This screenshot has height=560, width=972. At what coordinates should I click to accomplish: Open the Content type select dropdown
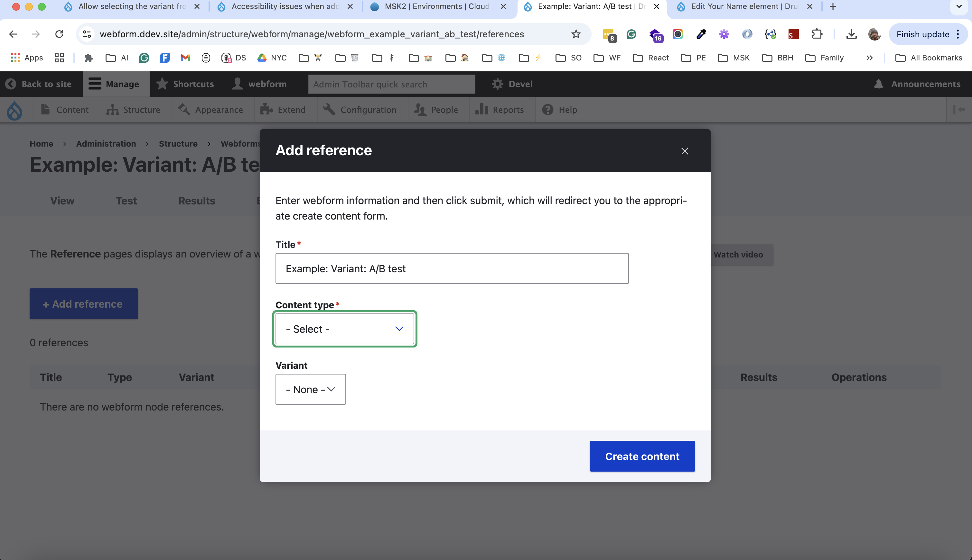point(344,329)
